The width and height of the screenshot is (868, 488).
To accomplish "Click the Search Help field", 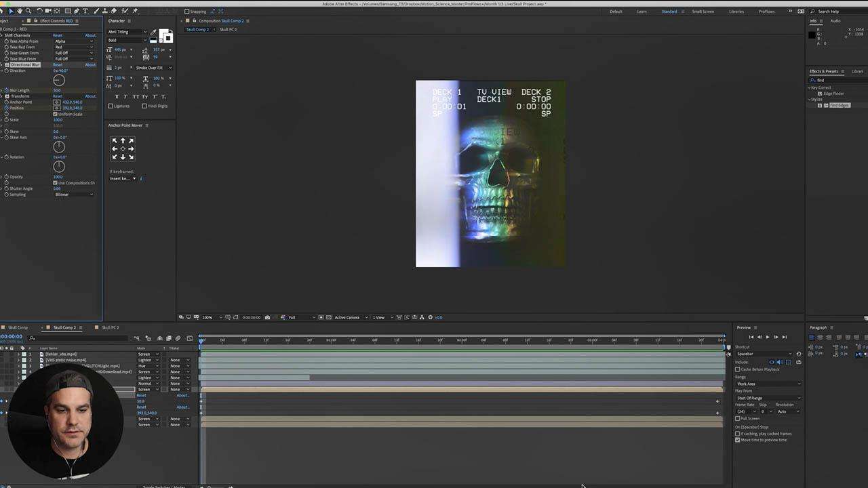I will 837,12.
